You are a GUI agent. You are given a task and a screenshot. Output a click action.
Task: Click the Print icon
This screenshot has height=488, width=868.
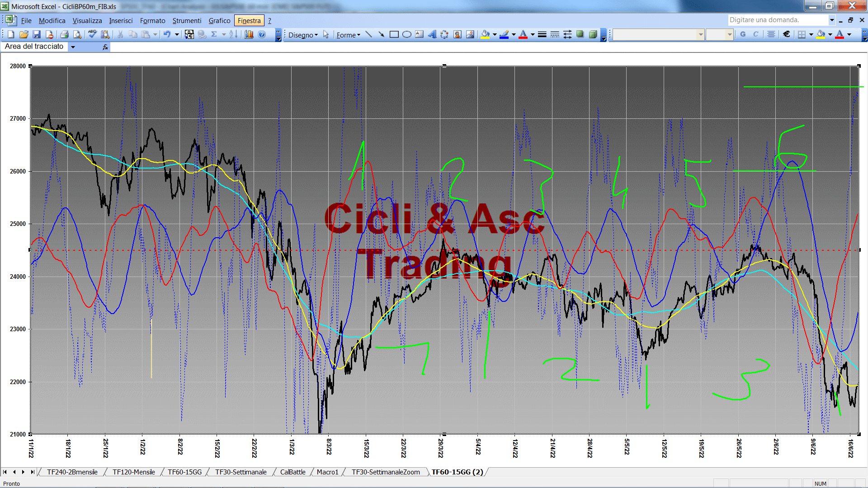pyautogui.click(x=64, y=34)
